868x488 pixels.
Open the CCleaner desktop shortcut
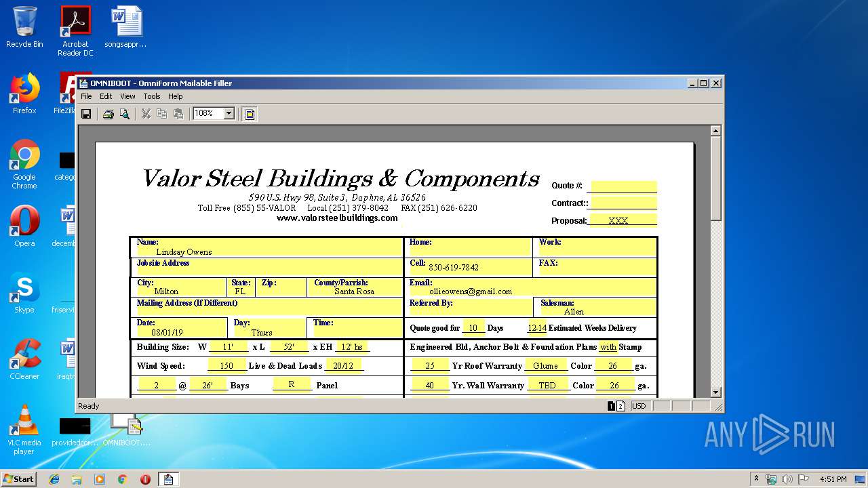point(24,359)
